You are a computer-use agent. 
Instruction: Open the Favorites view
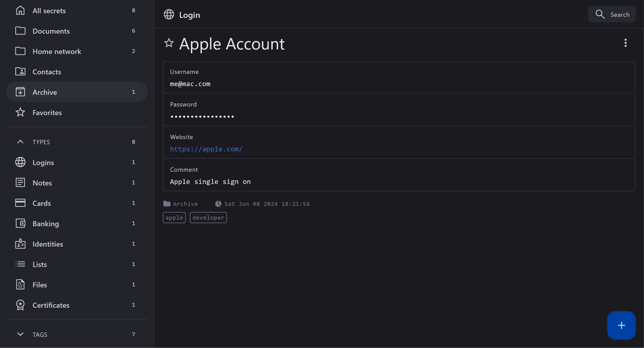(47, 112)
